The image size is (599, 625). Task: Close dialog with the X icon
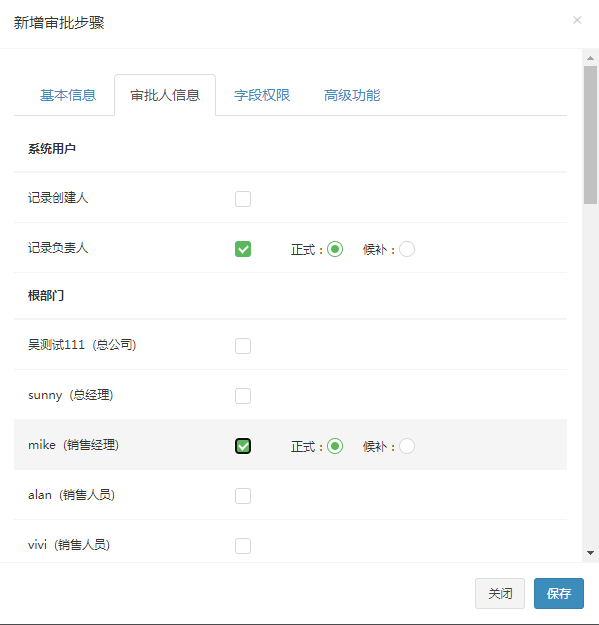tap(577, 20)
